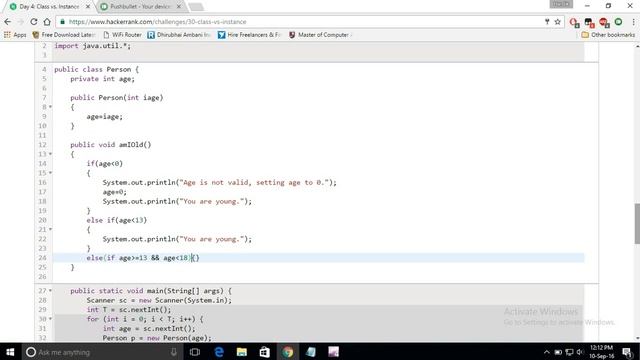Click the 'int T = sc.nextInt();' line

pos(129,309)
